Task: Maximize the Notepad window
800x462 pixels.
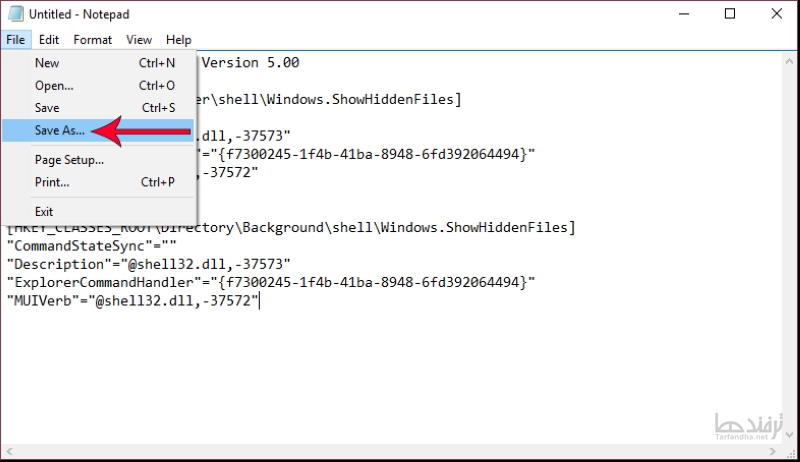Action: [x=730, y=14]
